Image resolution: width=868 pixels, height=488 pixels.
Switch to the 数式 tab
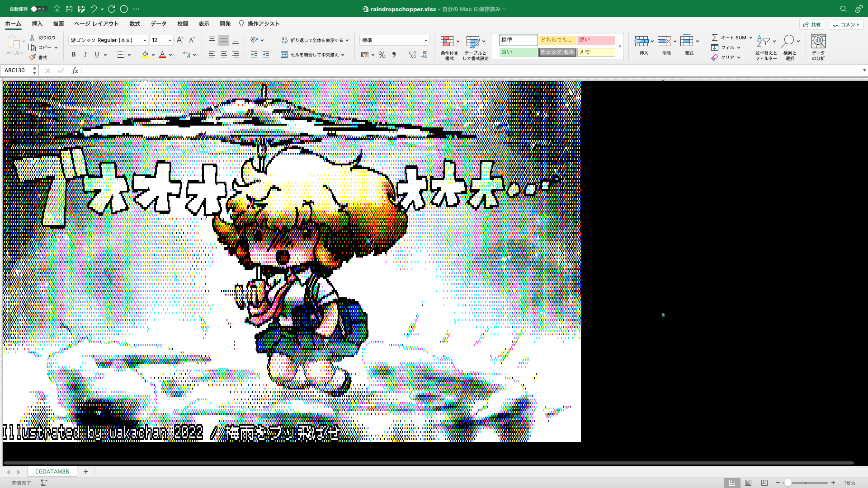point(135,24)
